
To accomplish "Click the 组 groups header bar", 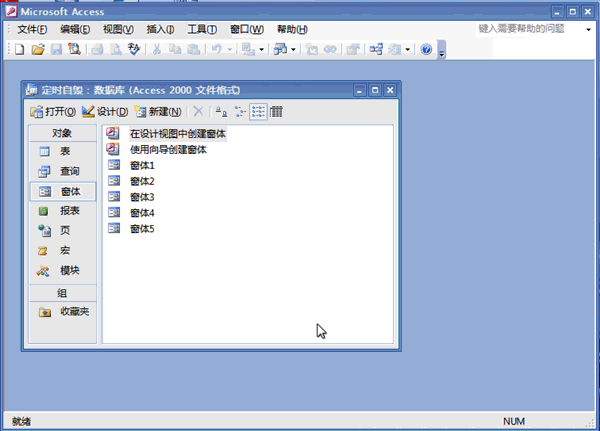I will click(63, 293).
